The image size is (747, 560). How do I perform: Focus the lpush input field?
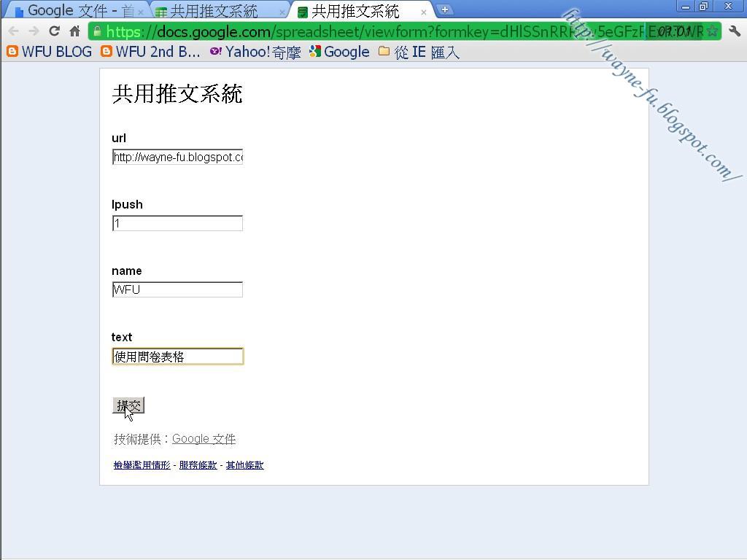[178, 223]
